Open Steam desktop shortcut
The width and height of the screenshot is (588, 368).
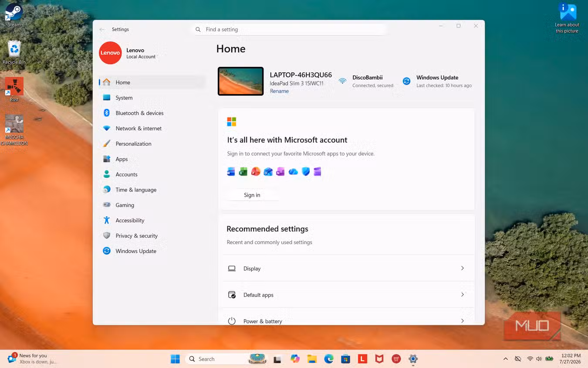[x=14, y=15]
